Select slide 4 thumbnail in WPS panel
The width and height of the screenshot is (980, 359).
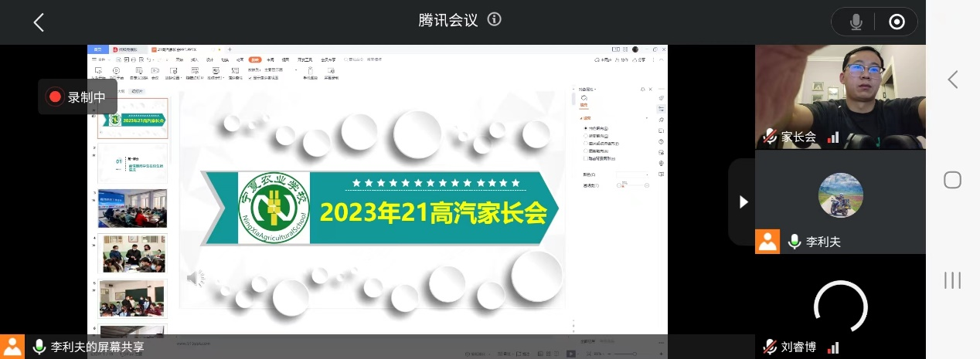(132, 253)
